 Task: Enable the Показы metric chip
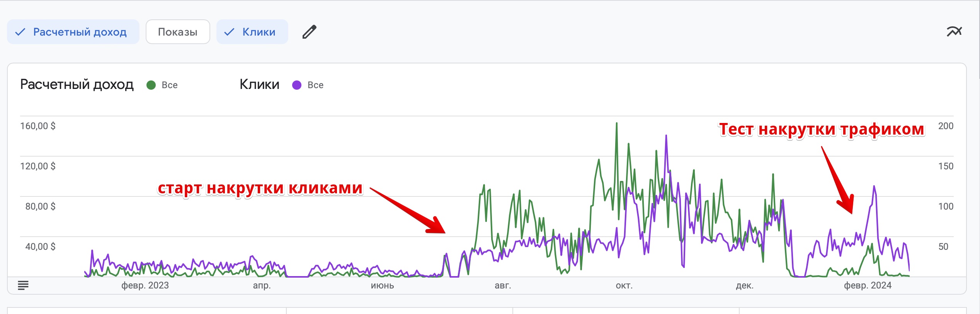coord(178,32)
